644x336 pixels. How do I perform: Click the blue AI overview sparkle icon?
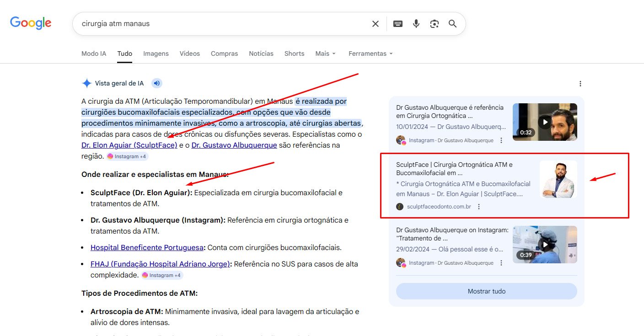point(86,83)
